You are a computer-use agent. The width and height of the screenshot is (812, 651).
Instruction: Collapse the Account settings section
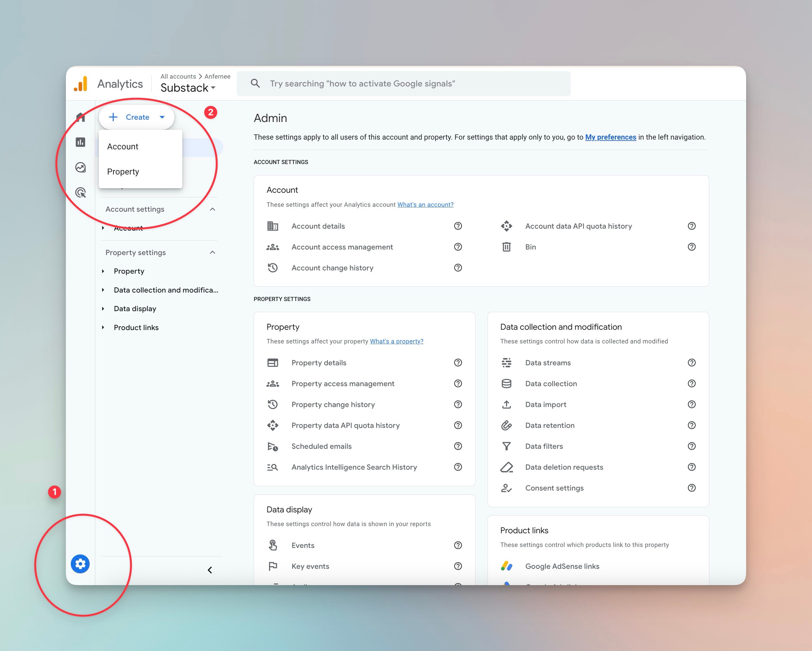click(212, 209)
